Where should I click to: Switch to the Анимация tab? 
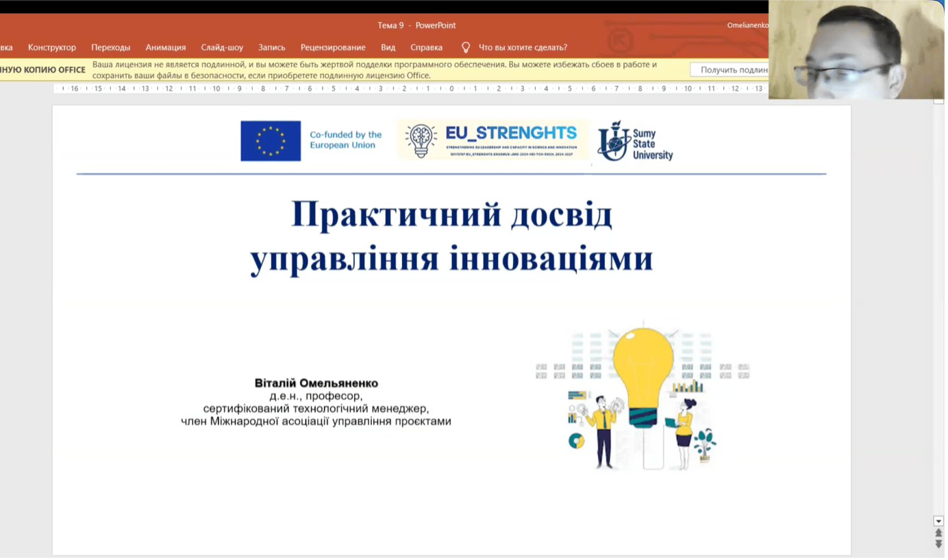coord(166,47)
